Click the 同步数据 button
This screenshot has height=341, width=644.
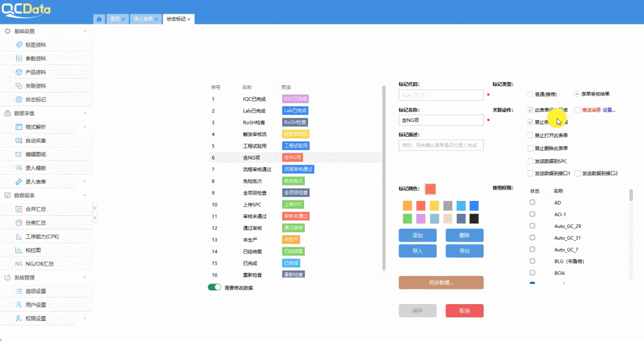pos(441,283)
